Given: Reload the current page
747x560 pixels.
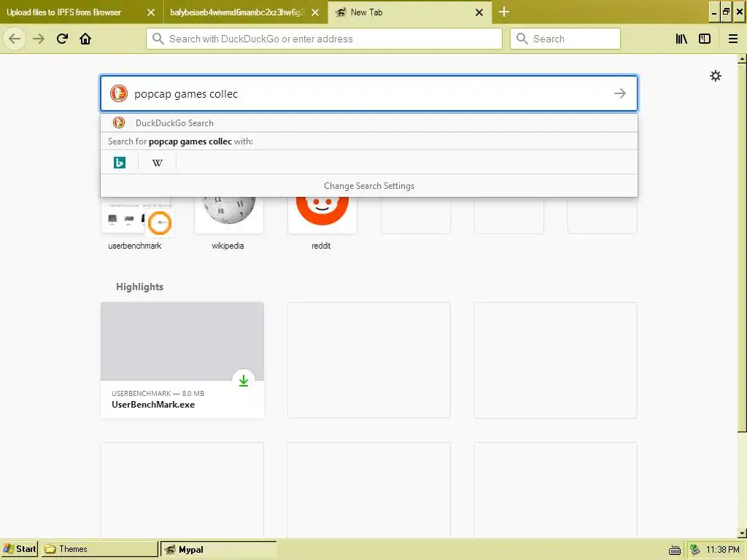Looking at the screenshot, I should [x=62, y=39].
